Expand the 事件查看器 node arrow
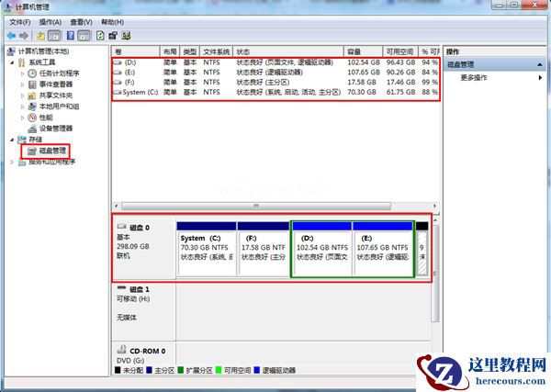551x392 pixels. 23,84
